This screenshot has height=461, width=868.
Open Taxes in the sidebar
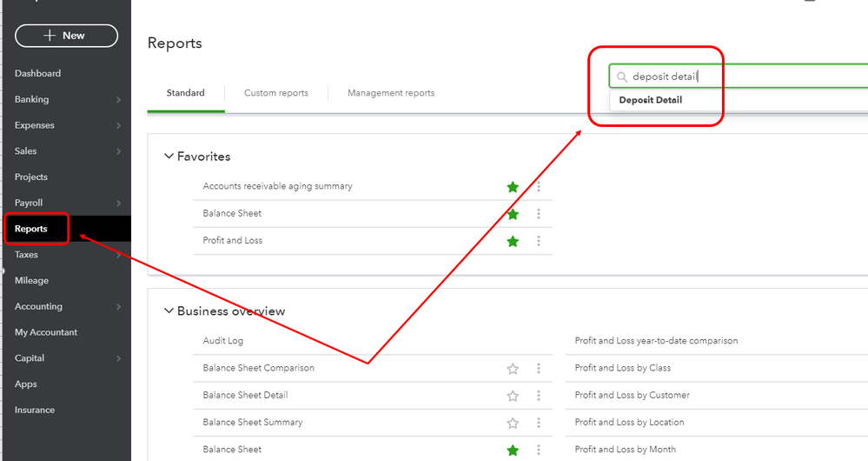click(x=26, y=254)
